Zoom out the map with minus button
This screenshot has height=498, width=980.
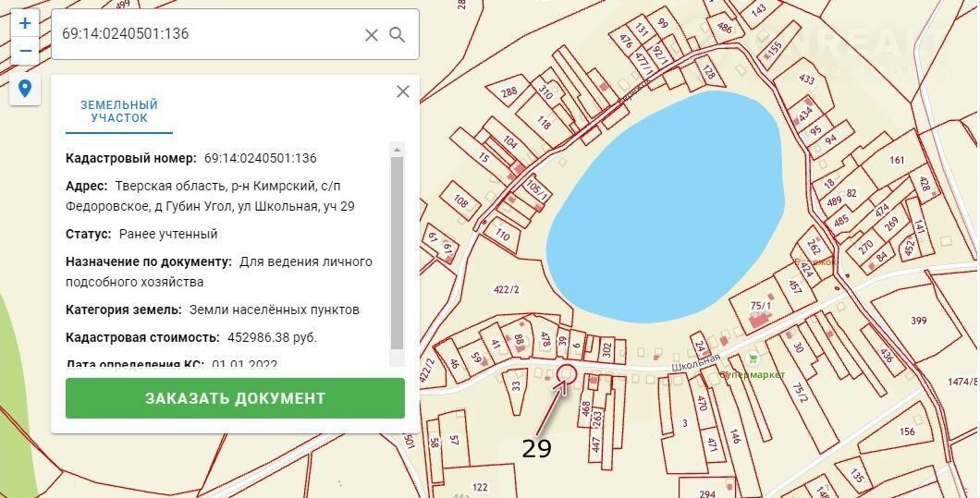coord(25,51)
